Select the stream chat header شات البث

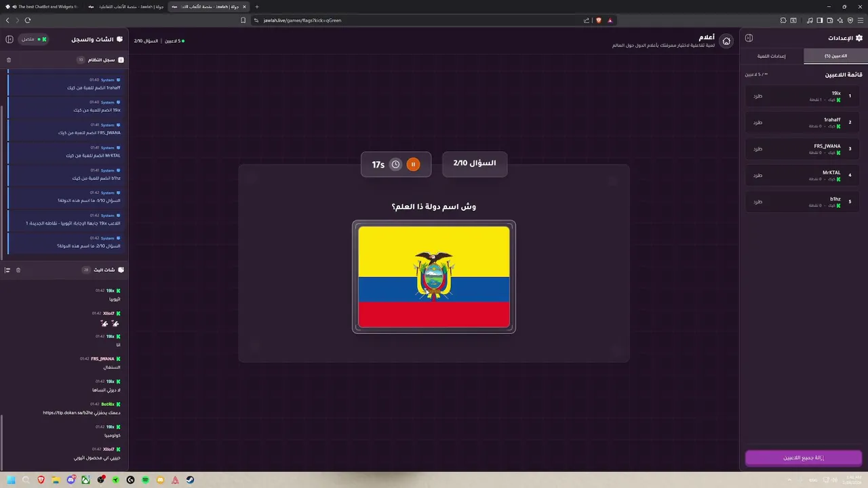(104, 270)
